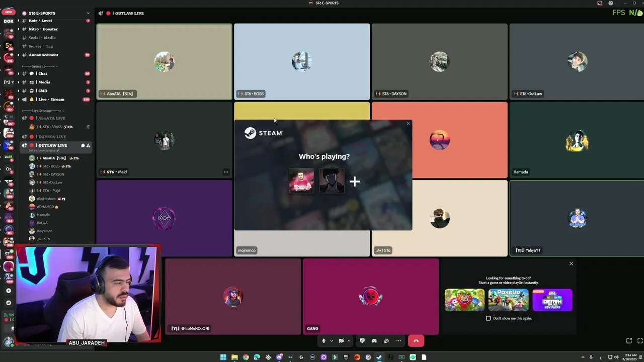Click the ST6 · OutLaw video tile
644x362 pixels.
(x=577, y=61)
